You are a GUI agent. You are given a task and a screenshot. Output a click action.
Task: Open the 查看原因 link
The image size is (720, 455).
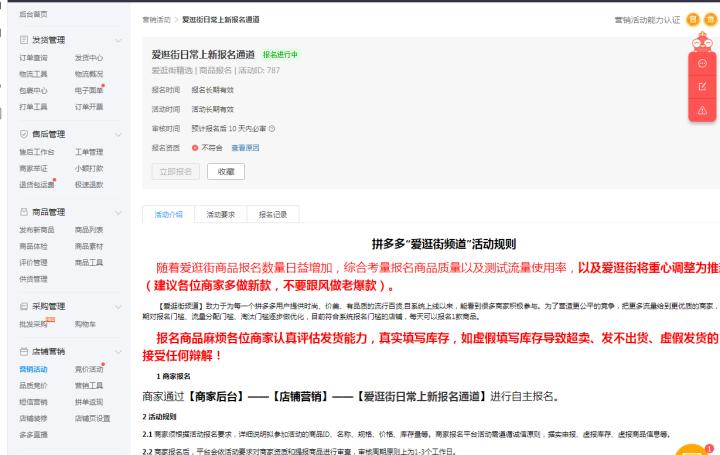click(x=245, y=148)
